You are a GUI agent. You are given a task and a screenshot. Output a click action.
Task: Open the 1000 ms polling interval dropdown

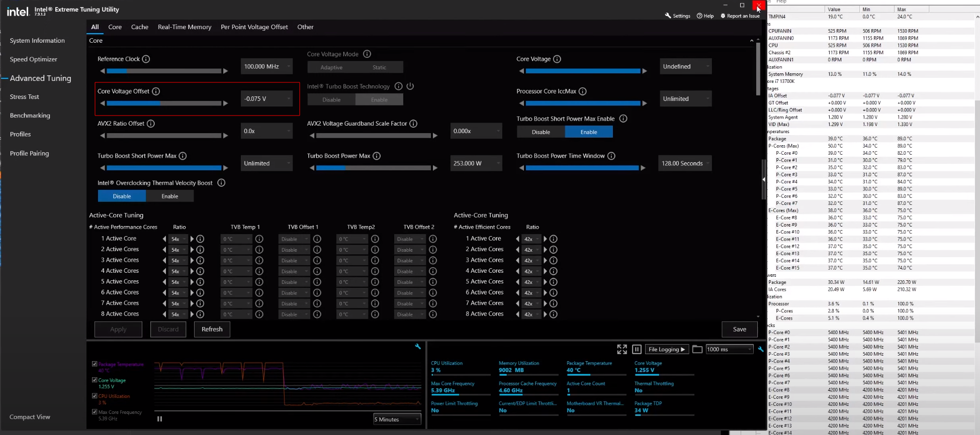point(729,349)
